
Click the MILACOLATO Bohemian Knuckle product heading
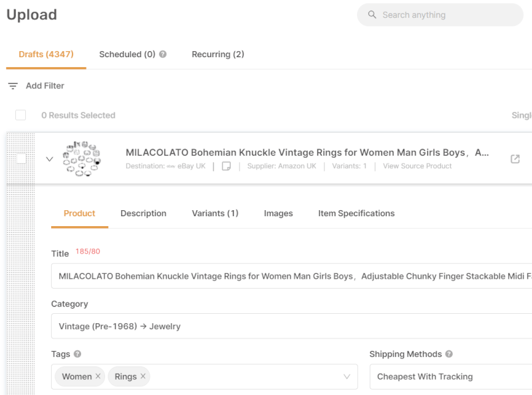(307, 153)
